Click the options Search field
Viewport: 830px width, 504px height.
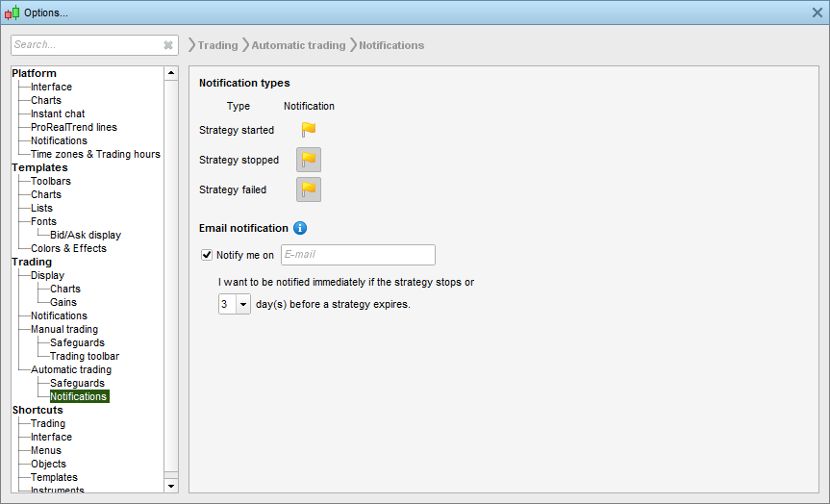pyautogui.click(x=87, y=45)
